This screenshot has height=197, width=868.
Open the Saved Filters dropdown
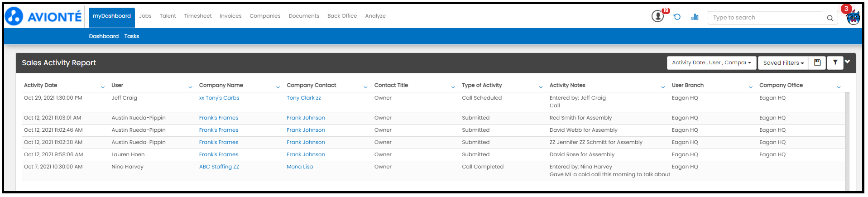pyautogui.click(x=783, y=62)
